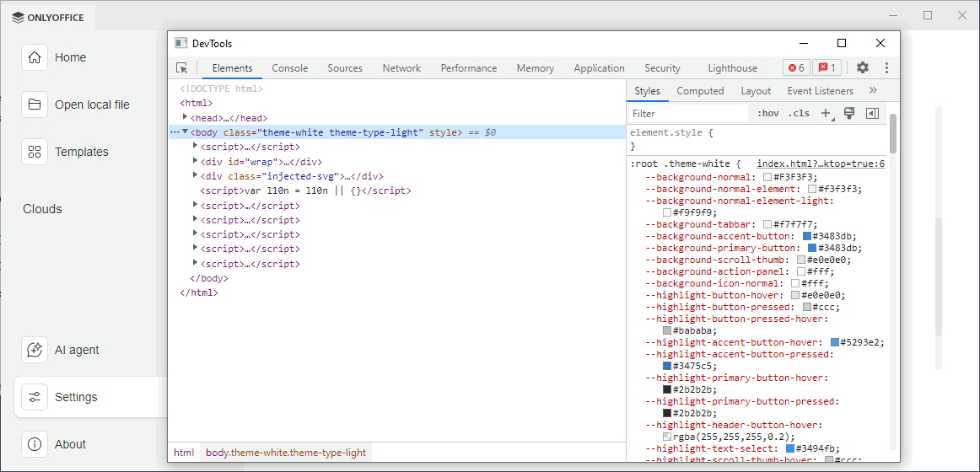Click the ONLYOFFICE logo tab
The height and width of the screenshot is (472, 980).
(x=47, y=18)
